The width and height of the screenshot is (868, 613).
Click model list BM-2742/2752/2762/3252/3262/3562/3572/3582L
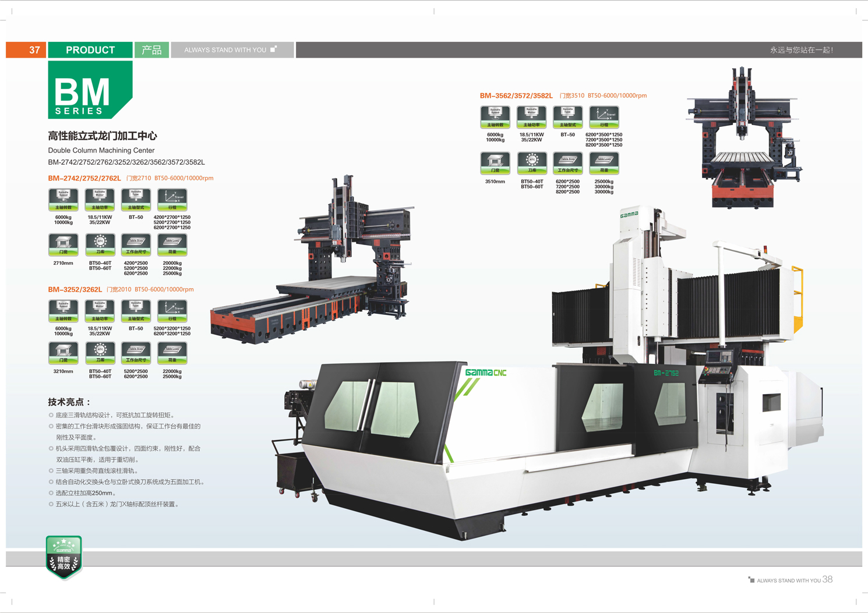point(126,162)
